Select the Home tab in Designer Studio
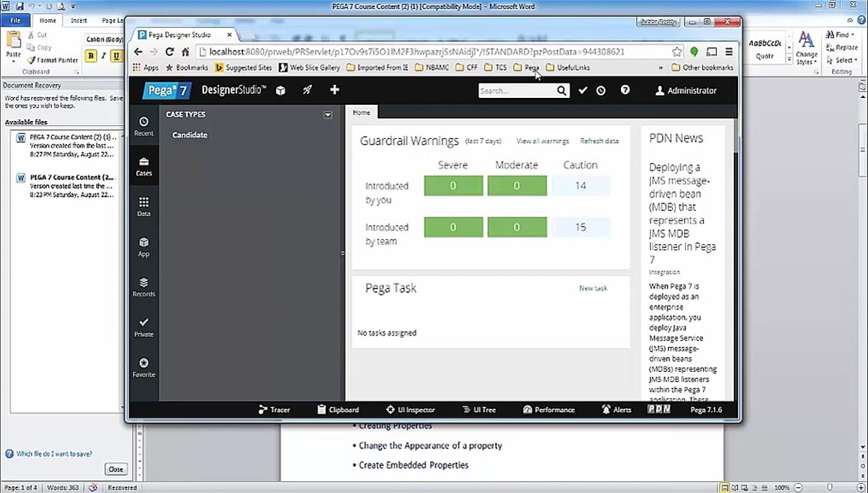This screenshot has height=493, width=868. click(361, 112)
